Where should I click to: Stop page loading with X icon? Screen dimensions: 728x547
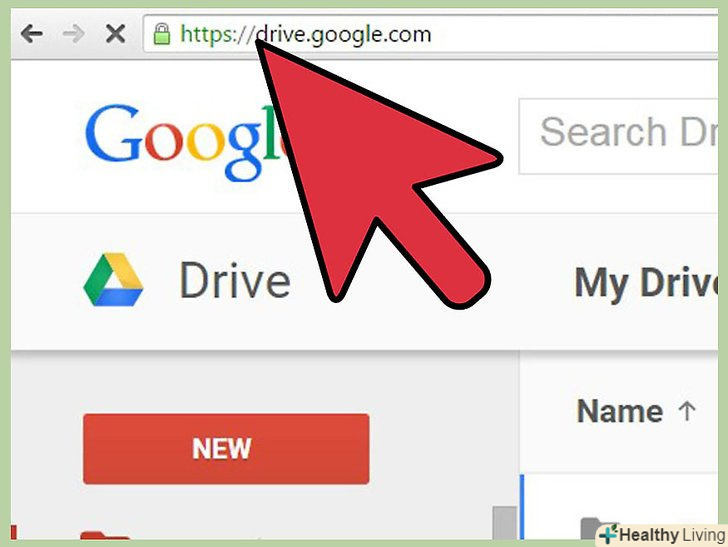[115, 34]
